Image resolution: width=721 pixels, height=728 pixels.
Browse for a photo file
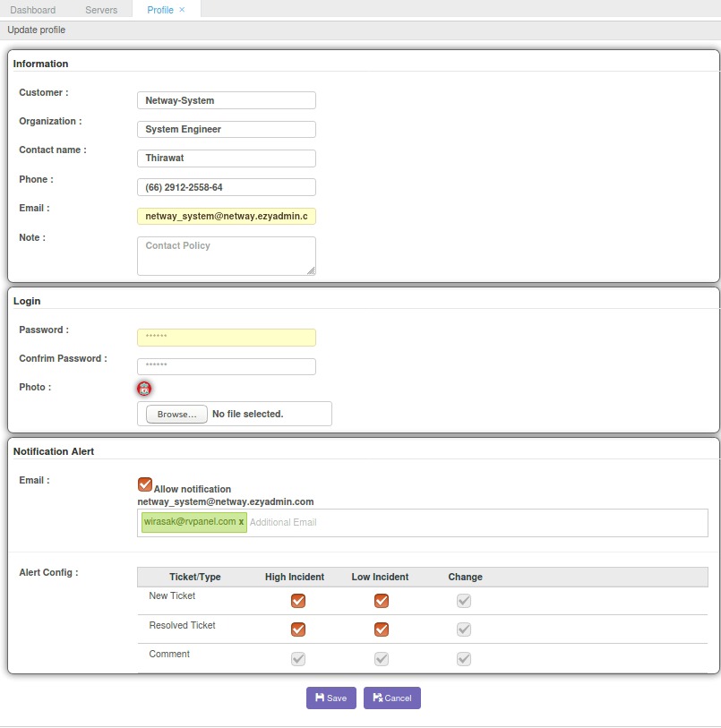176,415
